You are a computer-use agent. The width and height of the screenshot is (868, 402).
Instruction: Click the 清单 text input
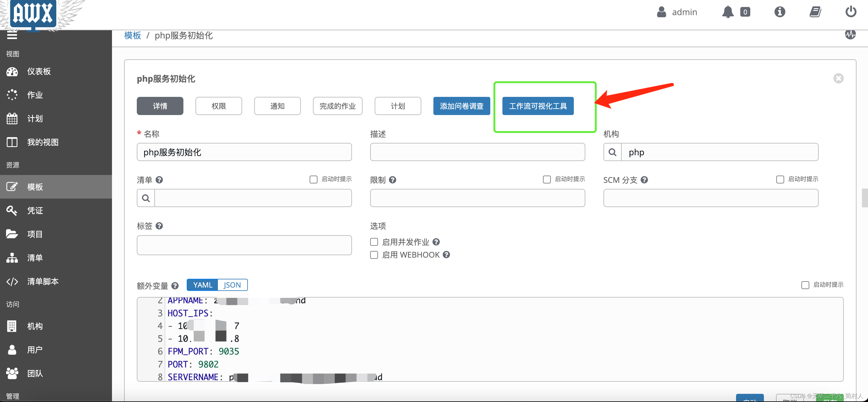(x=253, y=198)
